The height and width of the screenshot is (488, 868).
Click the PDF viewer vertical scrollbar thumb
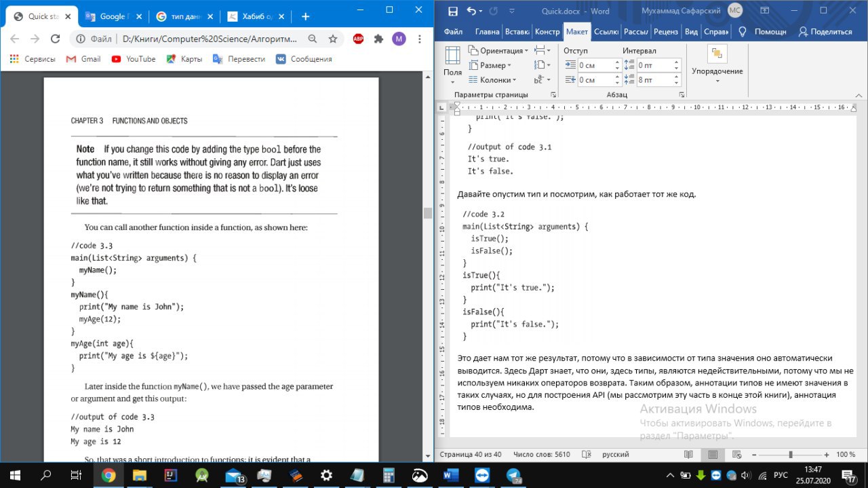427,212
